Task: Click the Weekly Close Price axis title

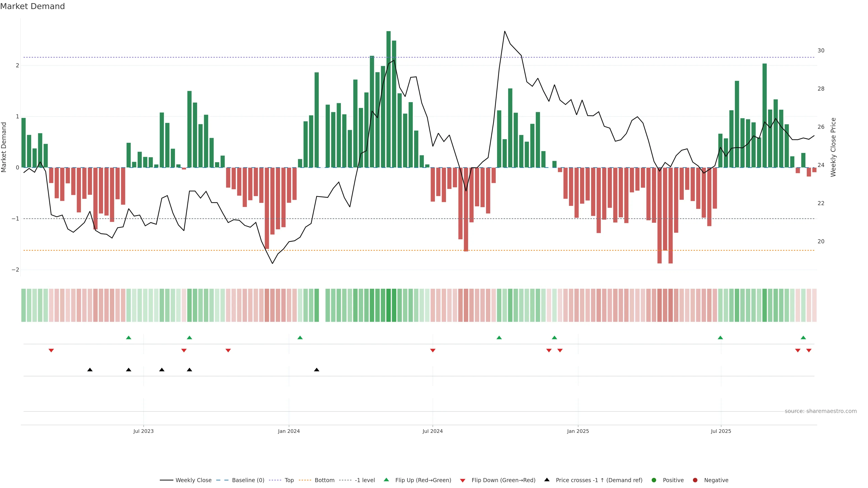Action: [833, 147]
